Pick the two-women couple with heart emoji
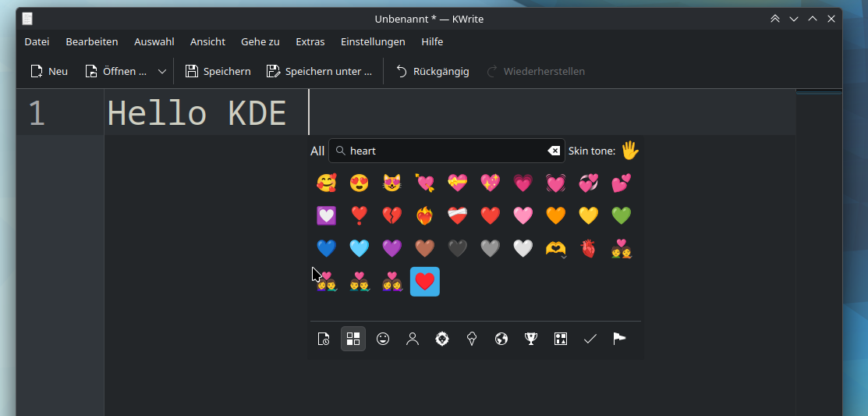This screenshot has width=868, height=416. tap(392, 282)
